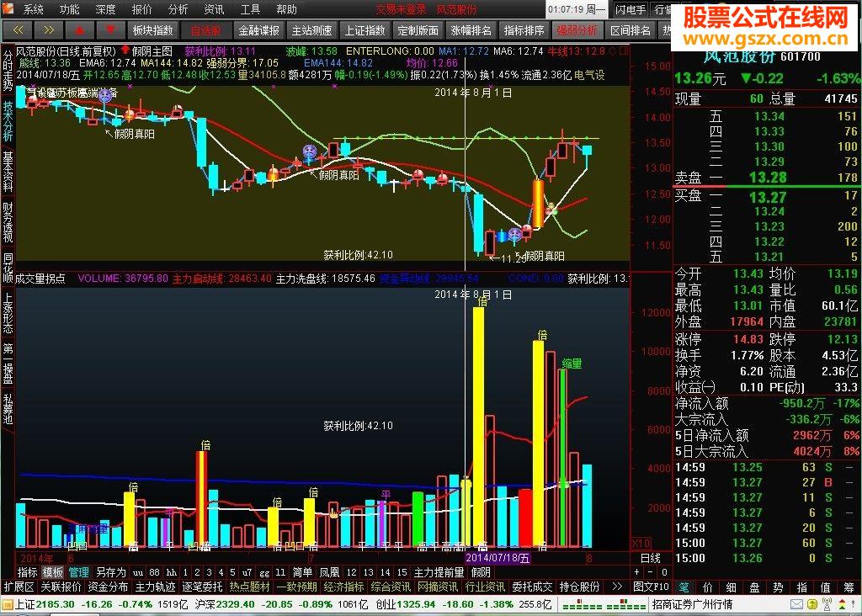Click the 闪电手 button
Screen dimensions: 862x616
pyautogui.click(x=631, y=9)
